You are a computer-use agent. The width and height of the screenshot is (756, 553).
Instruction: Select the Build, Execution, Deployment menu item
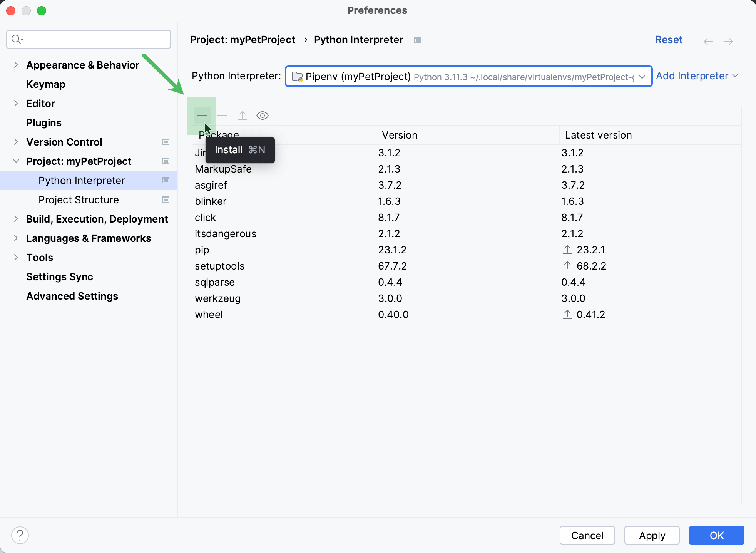click(97, 219)
